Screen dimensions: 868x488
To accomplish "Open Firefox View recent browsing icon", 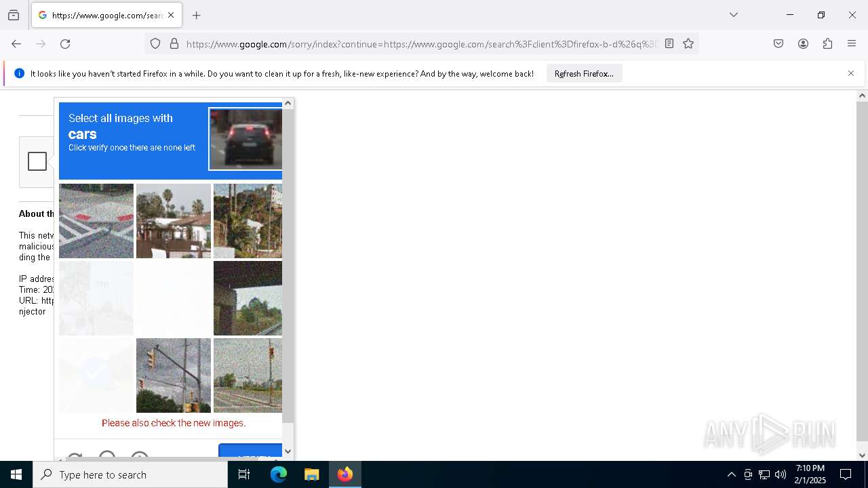I will point(14,15).
